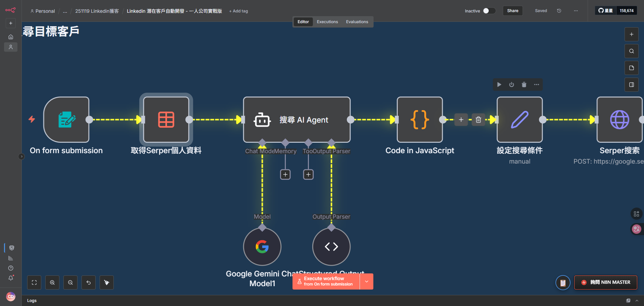
Task: Open the 詢問 N8N MASTER assistant
Action: tap(605, 282)
